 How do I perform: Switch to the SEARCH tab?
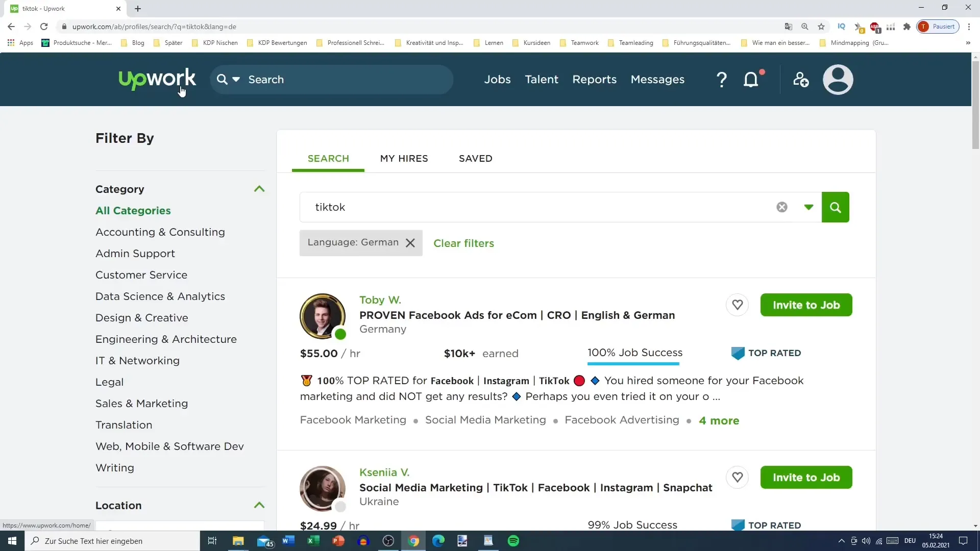tap(328, 159)
